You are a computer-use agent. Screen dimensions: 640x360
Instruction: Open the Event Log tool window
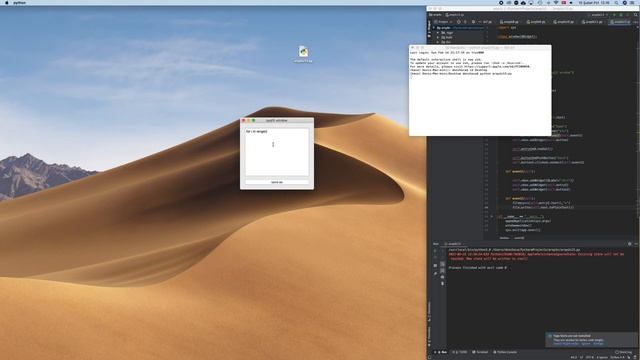point(622,352)
